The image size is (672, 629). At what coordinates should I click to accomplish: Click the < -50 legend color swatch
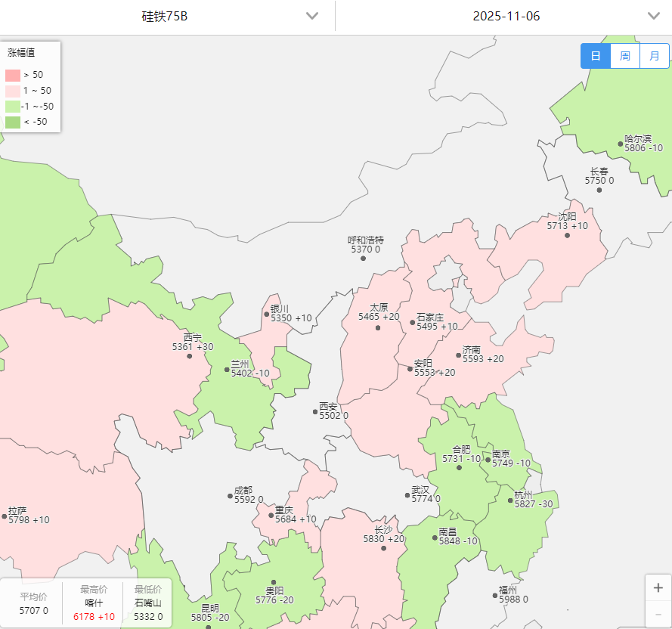(13, 122)
